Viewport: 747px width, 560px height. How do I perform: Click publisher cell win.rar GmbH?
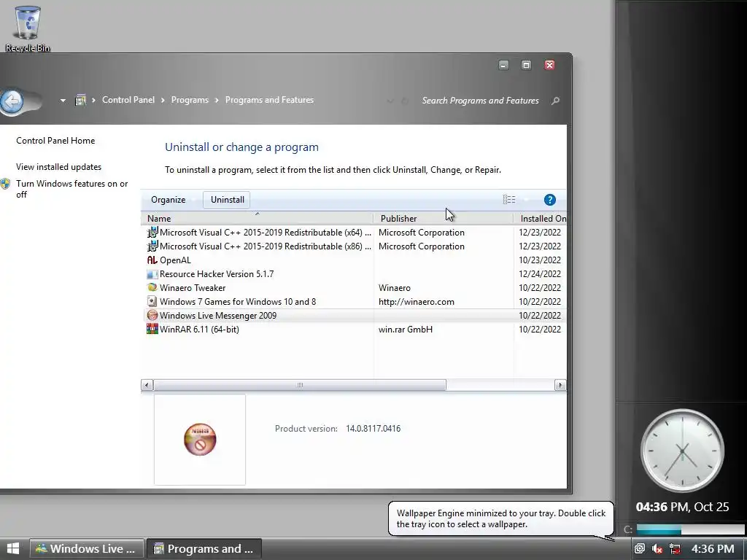[406, 329]
